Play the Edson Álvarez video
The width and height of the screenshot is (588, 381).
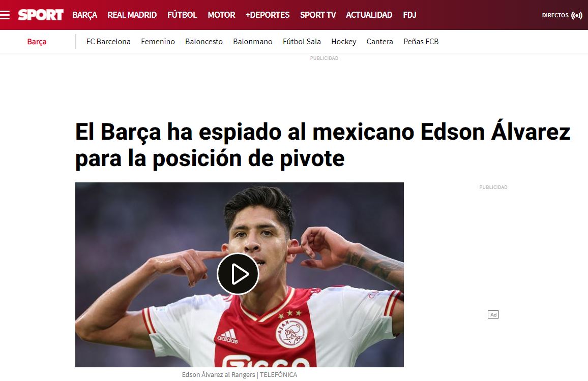[x=238, y=274]
